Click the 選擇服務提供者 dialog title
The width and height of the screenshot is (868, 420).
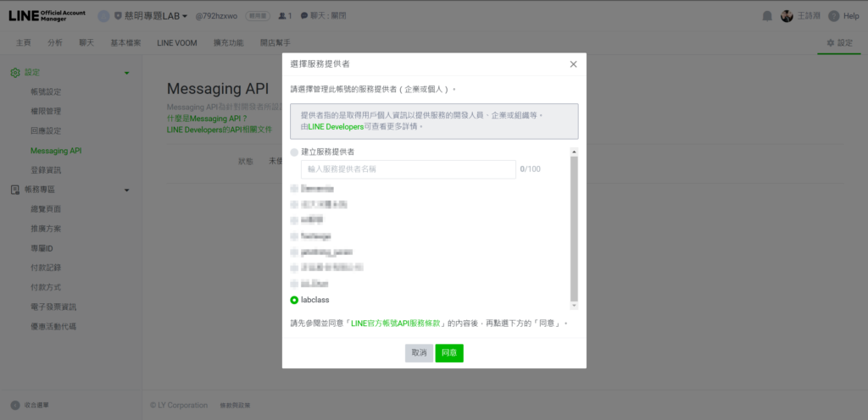320,64
